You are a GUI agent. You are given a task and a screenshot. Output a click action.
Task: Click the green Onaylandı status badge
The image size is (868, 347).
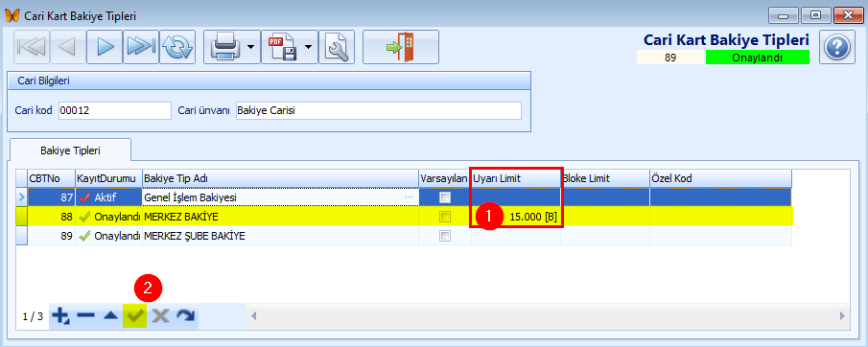click(757, 58)
